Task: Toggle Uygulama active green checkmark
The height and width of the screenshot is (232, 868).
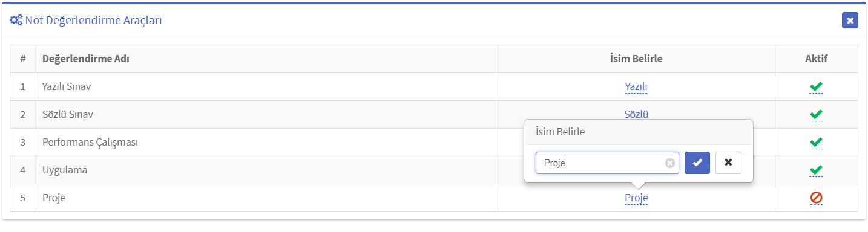Action: (x=816, y=170)
